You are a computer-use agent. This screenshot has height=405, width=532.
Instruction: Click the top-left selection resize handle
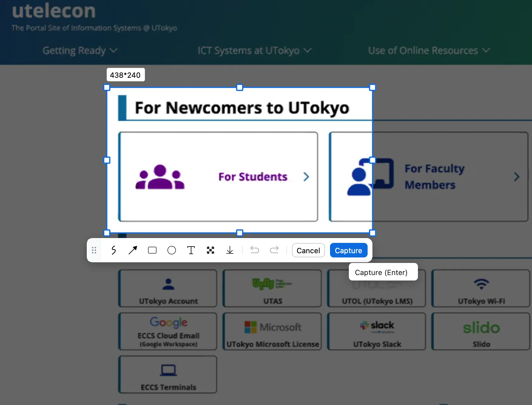[x=107, y=87]
